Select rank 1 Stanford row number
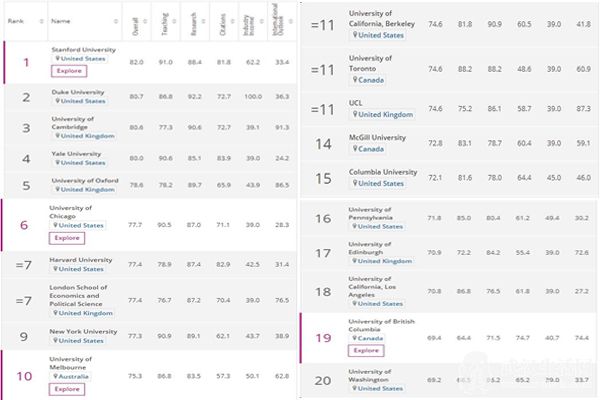600x400 pixels. click(26, 64)
